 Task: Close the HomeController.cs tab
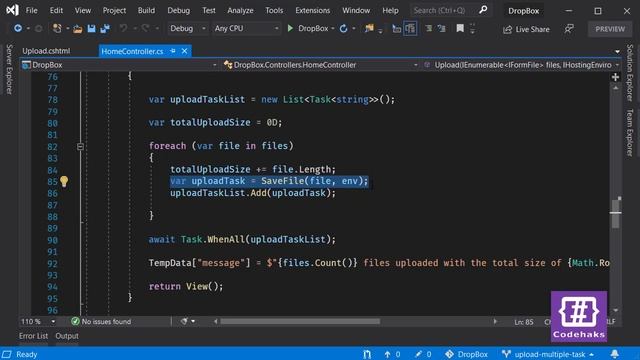tap(184, 51)
